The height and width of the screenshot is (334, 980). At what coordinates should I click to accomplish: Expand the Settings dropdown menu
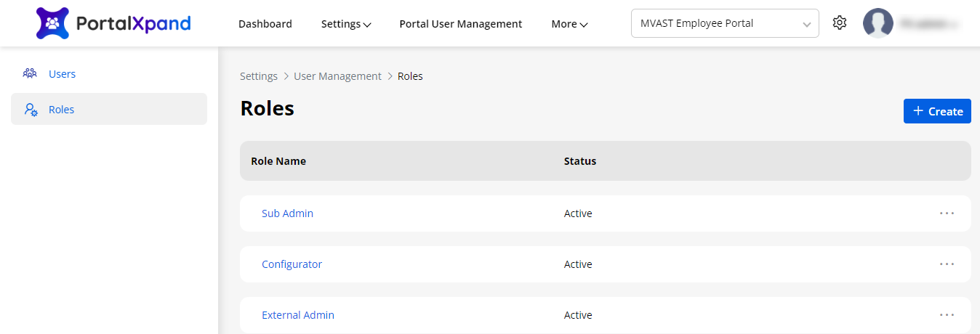click(346, 24)
